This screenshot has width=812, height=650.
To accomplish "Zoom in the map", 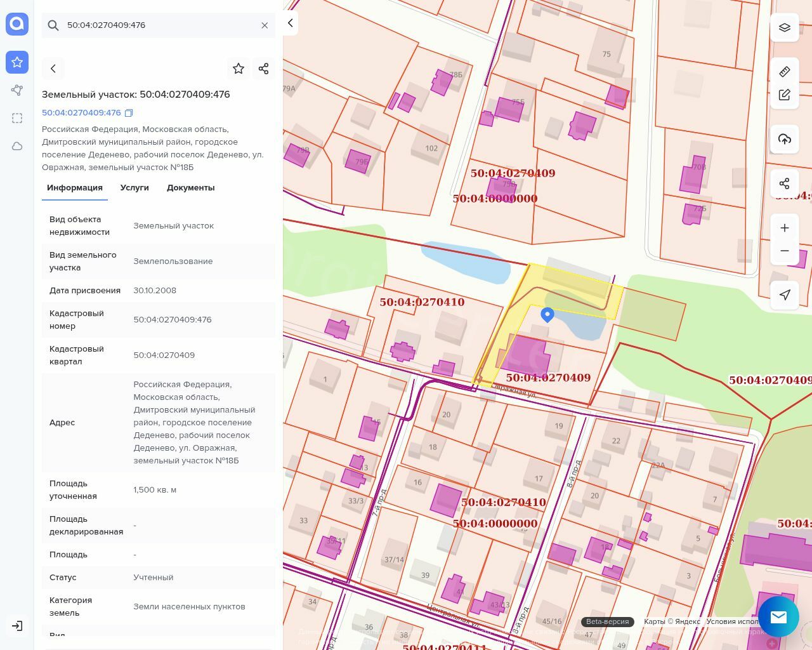I will 784,228.
